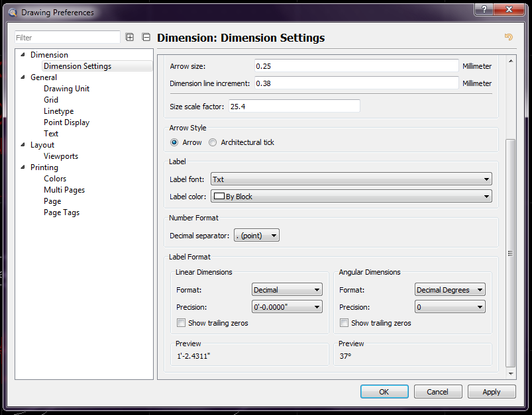Viewport: 532px width, 415px height.
Task: Click the angular preview value 37°
Action: tap(345, 356)
